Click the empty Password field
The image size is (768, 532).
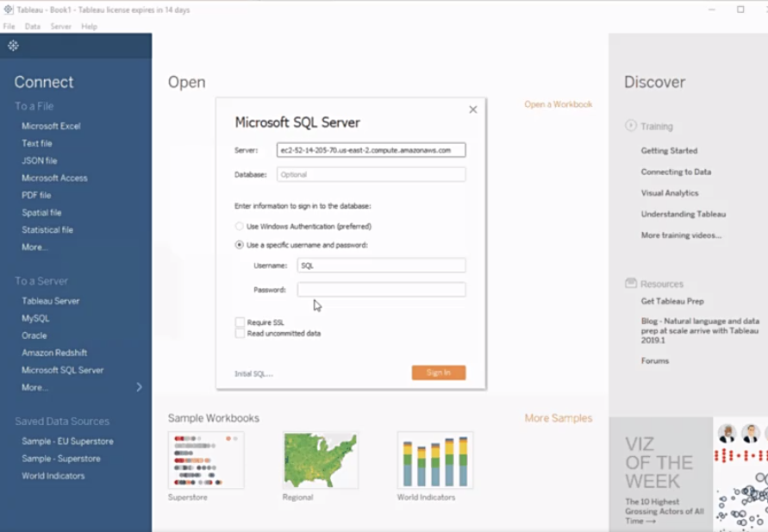pos(381,290)
